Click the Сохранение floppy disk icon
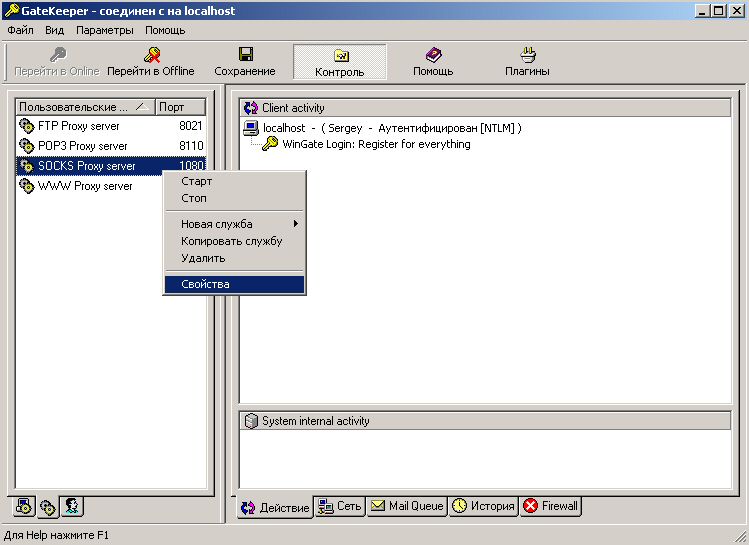749x545 pixels. pyautogui.click(x=246, y=54)
